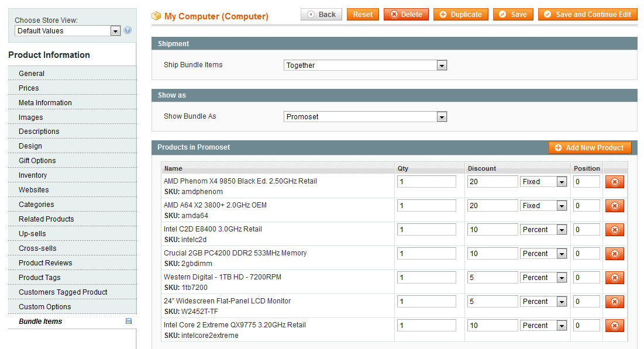
Task: Select the Categories tab
Action: pos(73,205)
